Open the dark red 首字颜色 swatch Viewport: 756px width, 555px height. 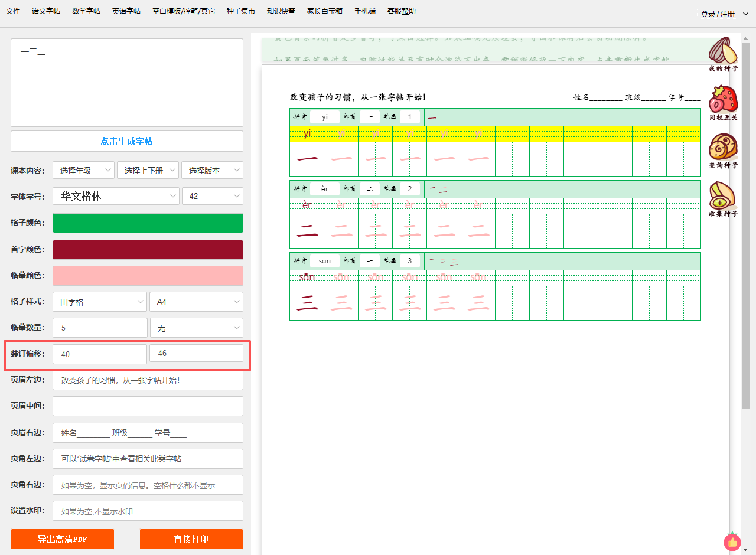coord(148,250)
